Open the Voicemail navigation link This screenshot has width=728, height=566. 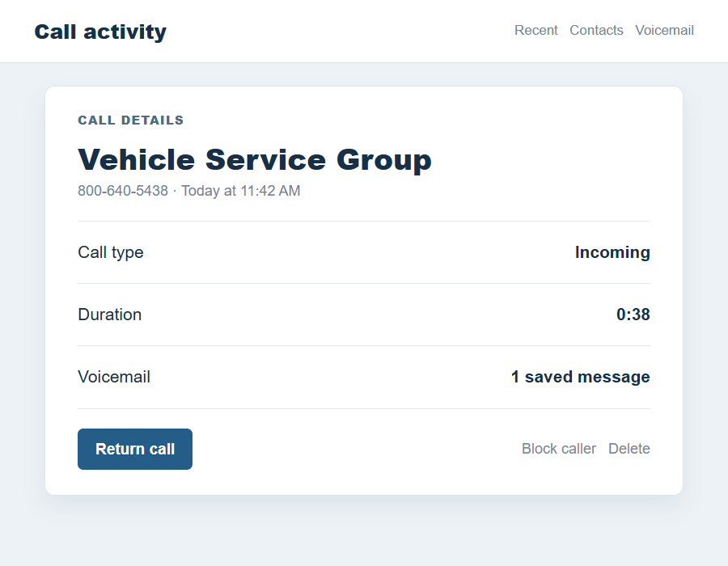664,30
